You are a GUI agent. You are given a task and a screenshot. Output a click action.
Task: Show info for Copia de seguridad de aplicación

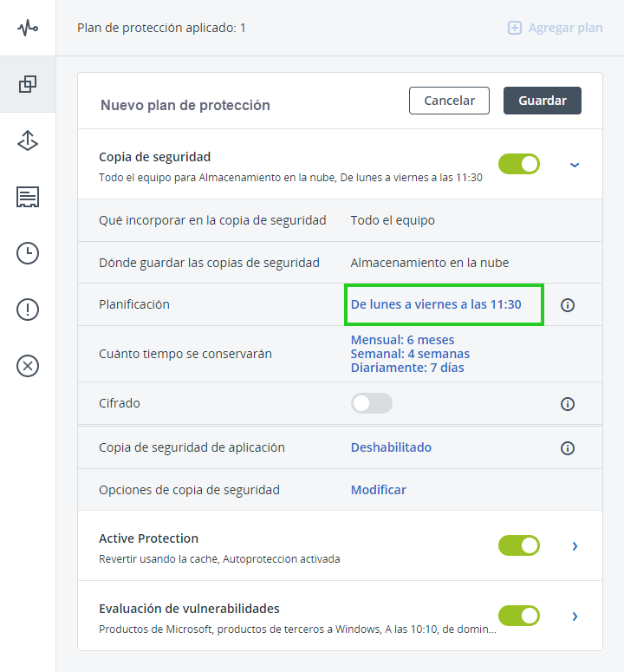pos(568,448)
